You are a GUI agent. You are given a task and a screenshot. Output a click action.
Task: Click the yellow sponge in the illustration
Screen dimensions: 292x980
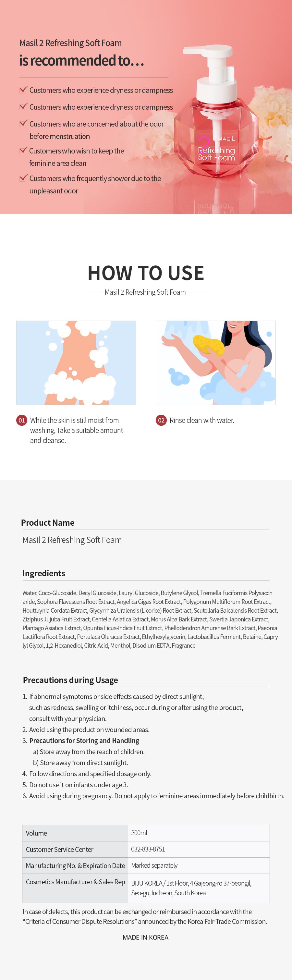[209, 345]
